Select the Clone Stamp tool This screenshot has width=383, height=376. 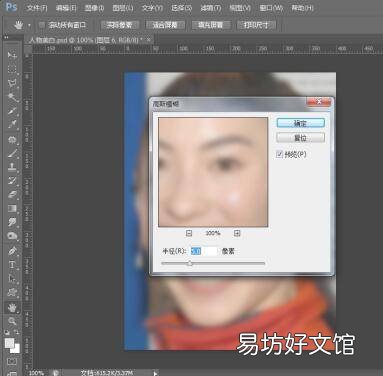click(x=12, y=167)
